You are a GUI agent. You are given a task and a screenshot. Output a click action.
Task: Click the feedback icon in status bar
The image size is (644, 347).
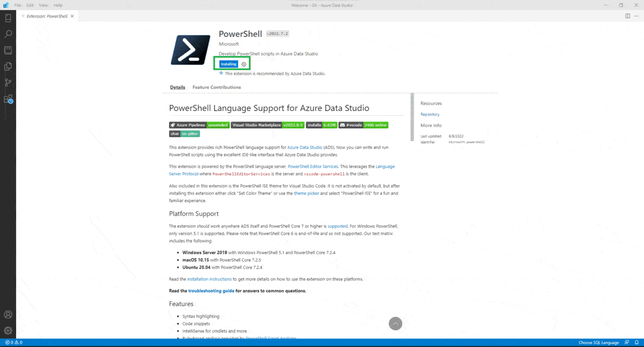click(626, 343)
